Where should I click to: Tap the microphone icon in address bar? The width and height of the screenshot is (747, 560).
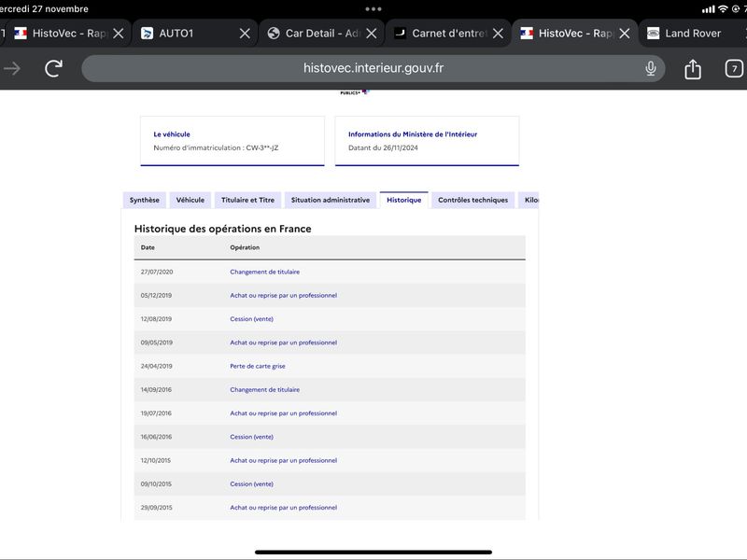pos(650,68)
